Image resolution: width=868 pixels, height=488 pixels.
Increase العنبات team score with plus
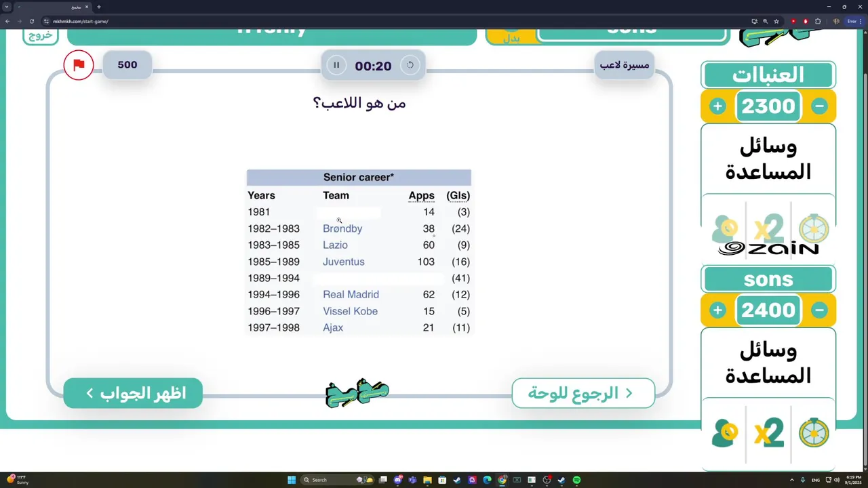click(717, 106)
